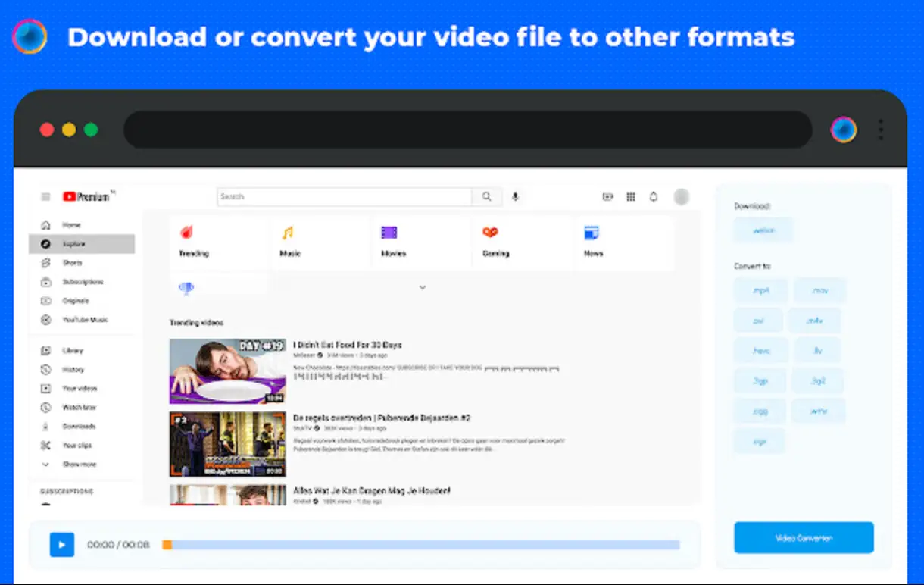The image size is (924, 585).
Task: Click the Video Converter button
Action: coord(804,537)
